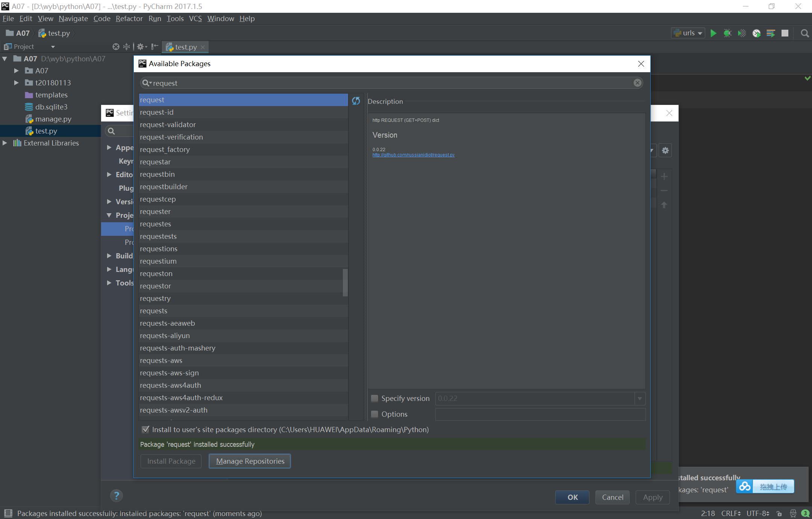This screenshot has width=812, height=519.
Task: Click the plus add-package icon in Settings
Action: click(664, 176)
